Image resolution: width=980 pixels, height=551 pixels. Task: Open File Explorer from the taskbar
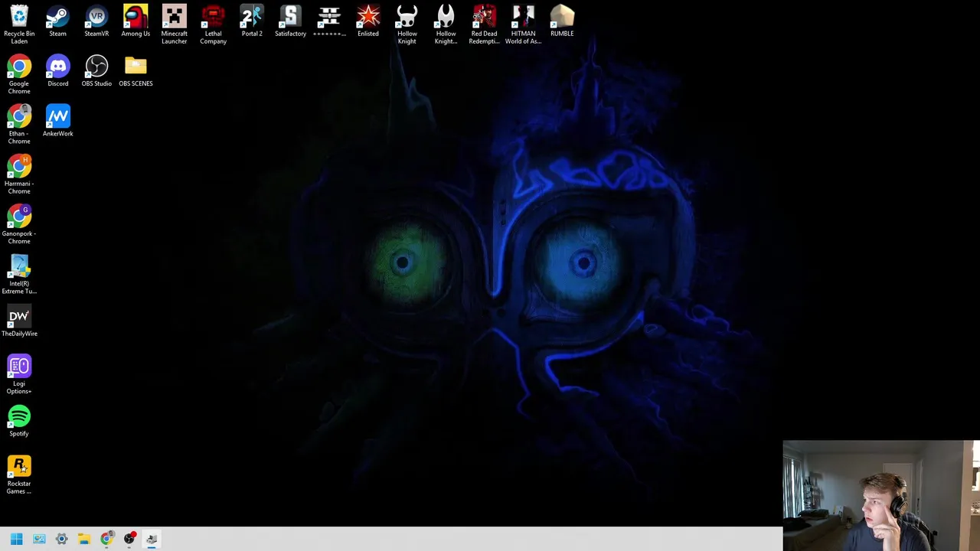point(84,539)
